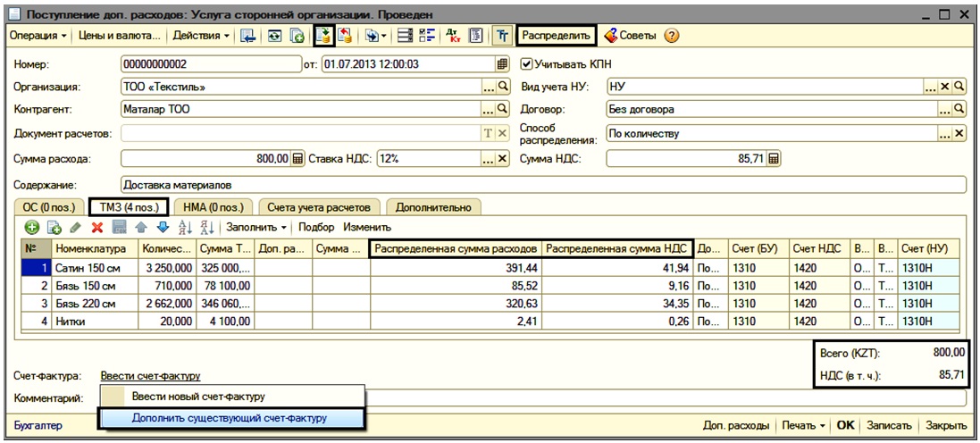Viewport: 980px width, 443px height.
Task: Open help via question mark icon
Action: [671, 37]
